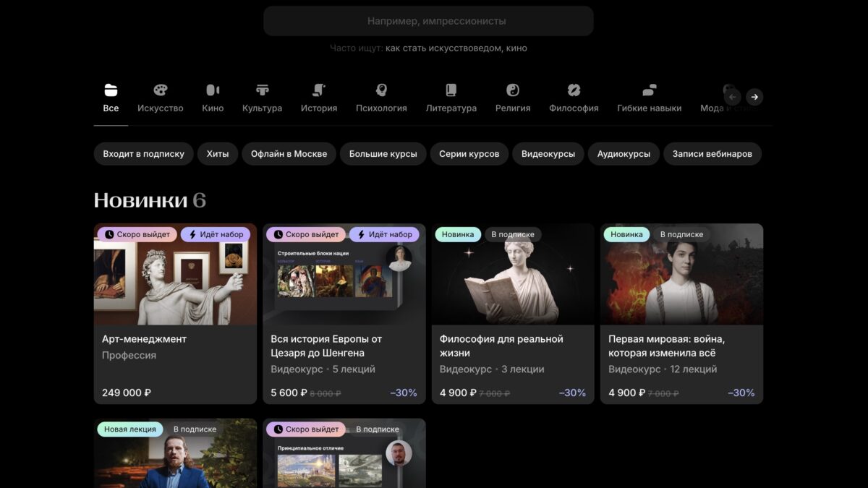This screenshot has height=488, width=868.
Task: Toggle the 'Входит в подписку' filter chip
Action: 144,154
